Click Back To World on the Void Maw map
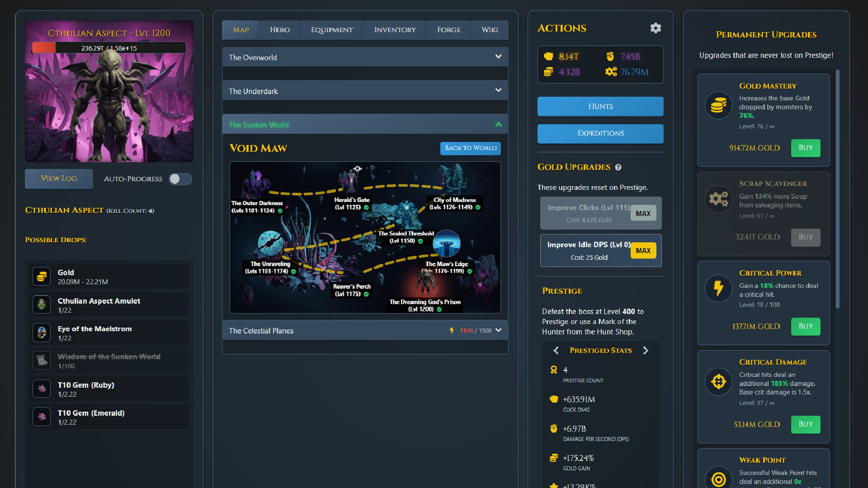868x488 pixels. tap(470, 148)
